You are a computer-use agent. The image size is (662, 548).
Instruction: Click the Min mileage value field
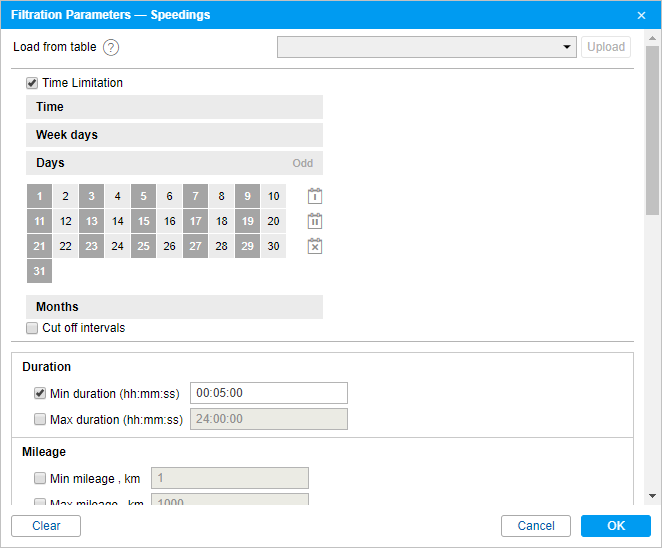point(230,478)
